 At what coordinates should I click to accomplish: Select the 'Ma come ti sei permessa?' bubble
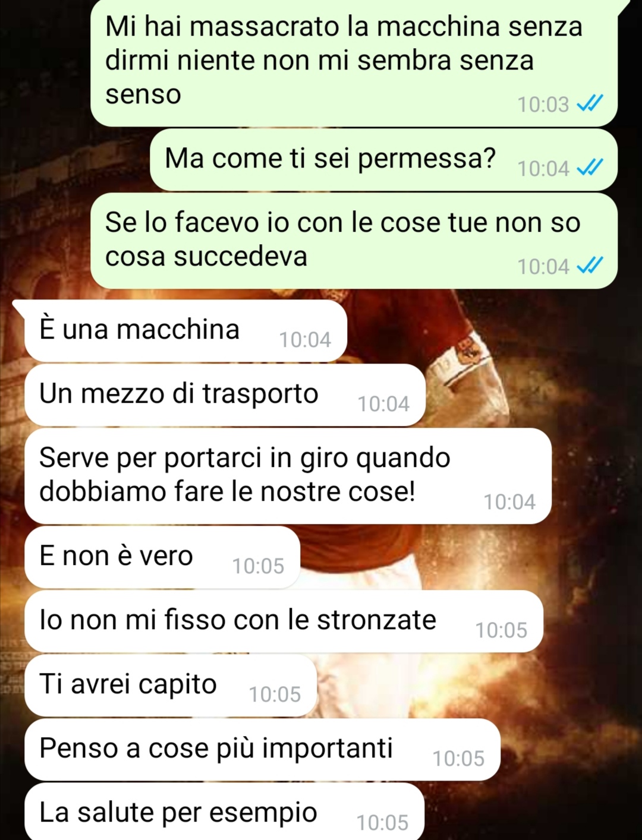coord(384,160)
